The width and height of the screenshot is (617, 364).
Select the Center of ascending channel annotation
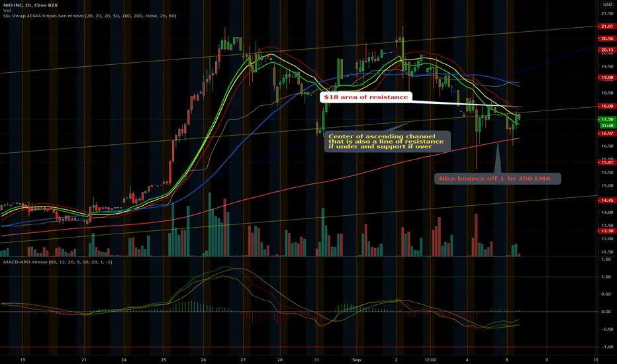(387, 141)
